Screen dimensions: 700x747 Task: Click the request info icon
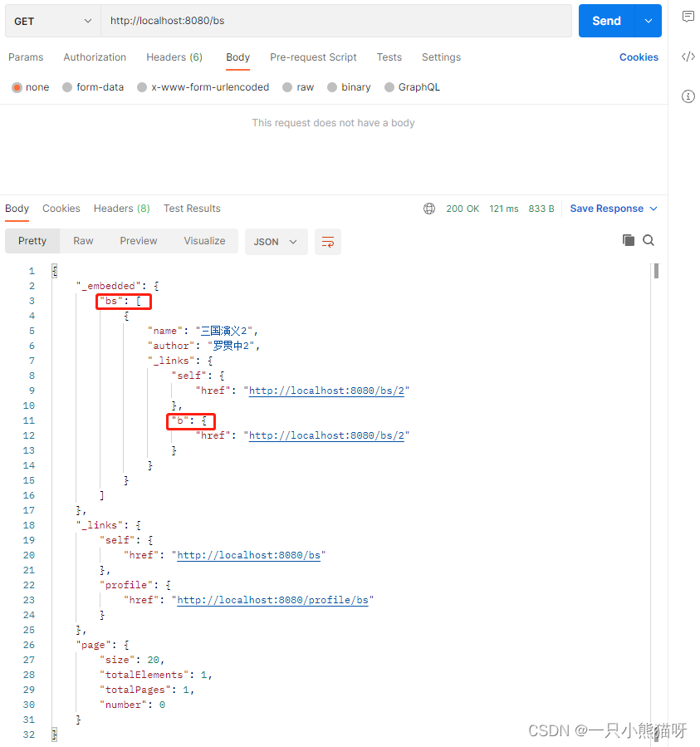pyautogui.click(x=688, y=96)
